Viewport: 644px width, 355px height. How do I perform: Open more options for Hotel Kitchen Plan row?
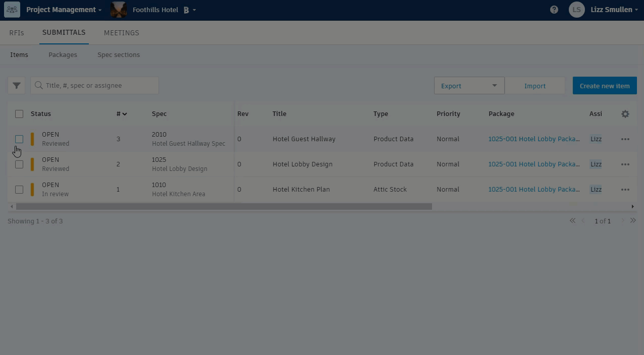[625, 190]
